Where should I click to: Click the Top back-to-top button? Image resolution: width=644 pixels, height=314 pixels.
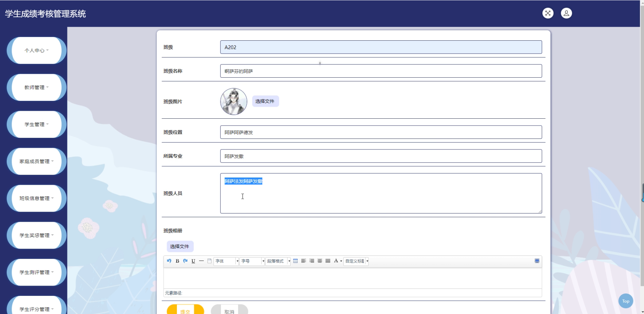pyautogui.click(x=626, y=301)
